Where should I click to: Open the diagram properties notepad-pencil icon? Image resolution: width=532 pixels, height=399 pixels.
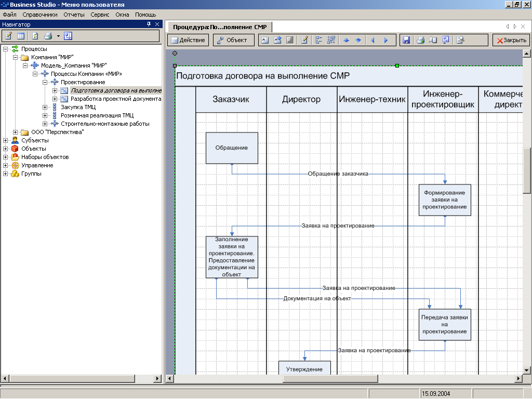tap(304, 40)
